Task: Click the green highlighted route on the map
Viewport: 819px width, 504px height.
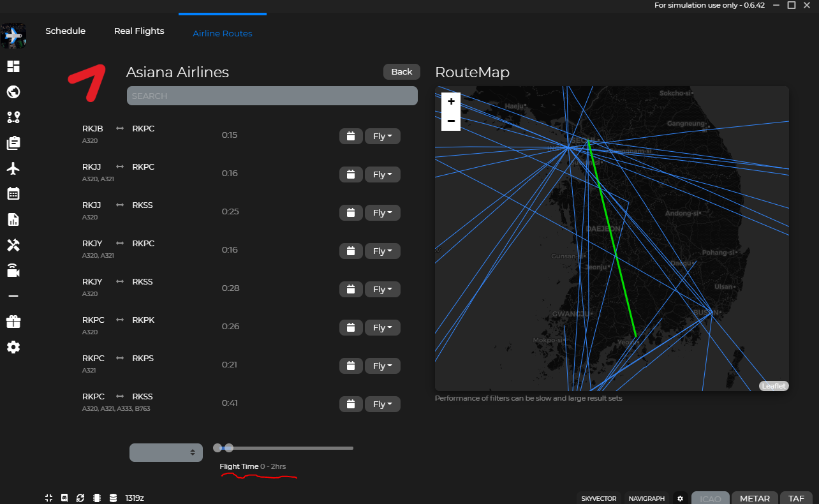Action: point(612,239)
